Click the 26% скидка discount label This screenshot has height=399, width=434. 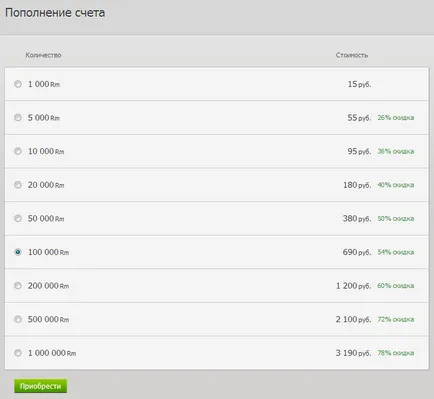point(396,118)
